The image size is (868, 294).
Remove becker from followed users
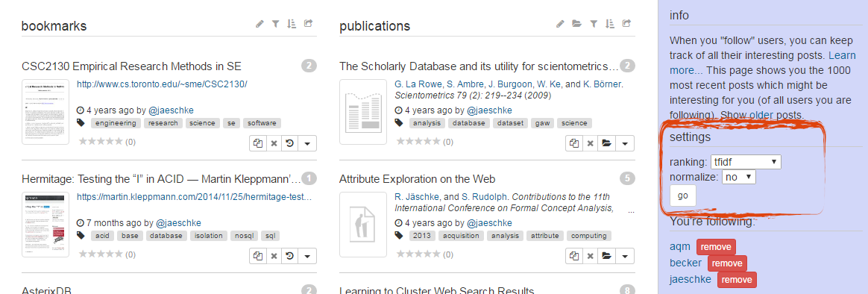(727, 263)
